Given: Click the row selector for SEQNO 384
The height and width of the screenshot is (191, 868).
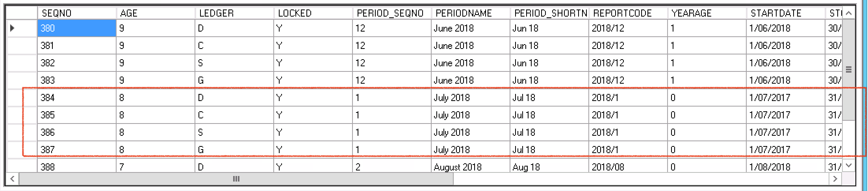Looking at the screenshot, I should coord(22,97).
